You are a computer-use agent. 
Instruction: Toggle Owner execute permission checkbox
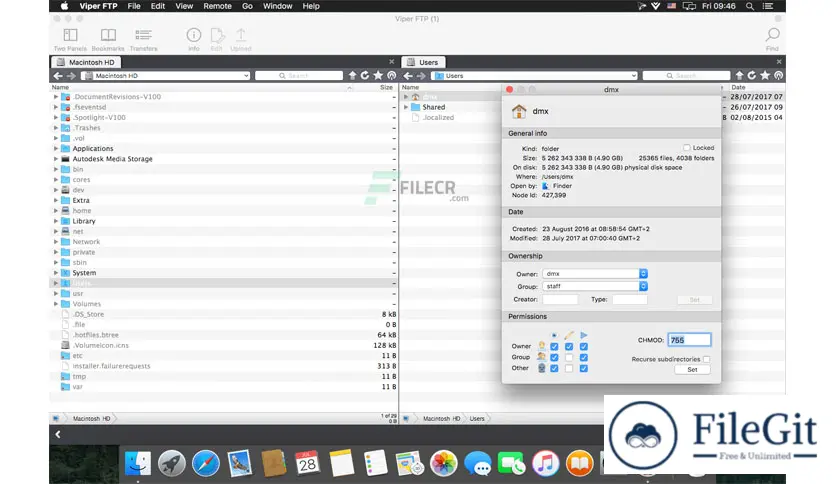584,346
